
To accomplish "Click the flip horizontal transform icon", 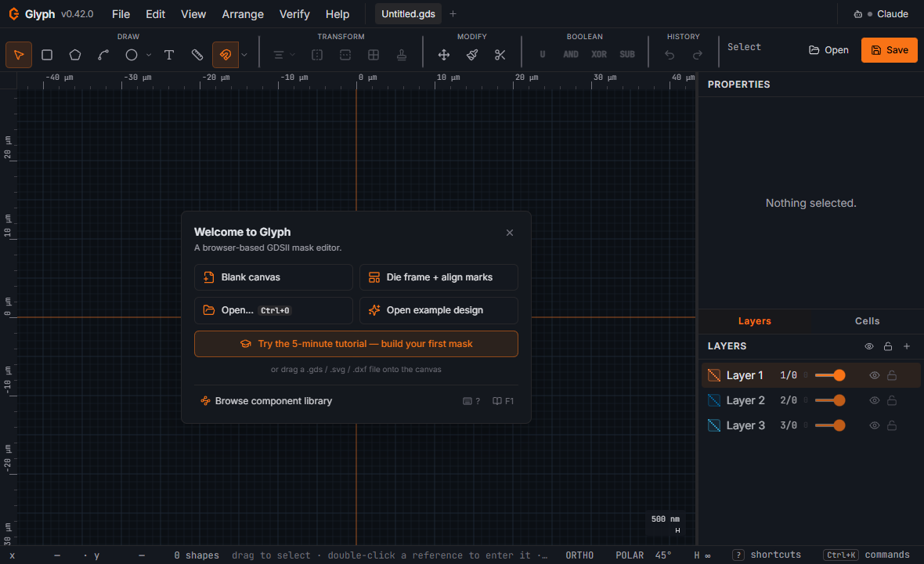I will click(x=317, y=55).
